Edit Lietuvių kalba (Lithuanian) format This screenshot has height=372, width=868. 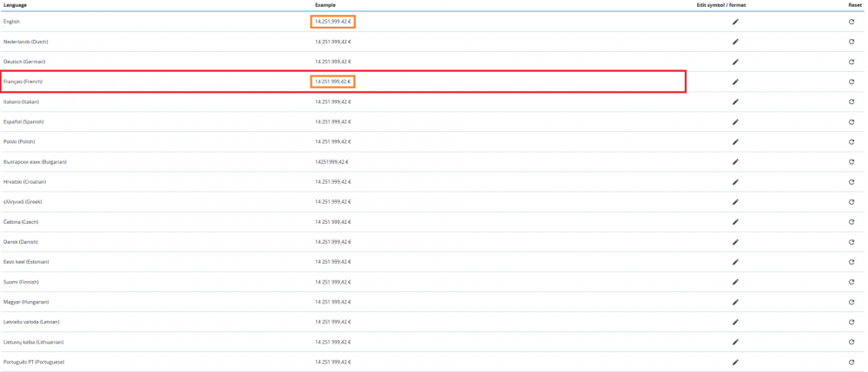pos(735,343)
